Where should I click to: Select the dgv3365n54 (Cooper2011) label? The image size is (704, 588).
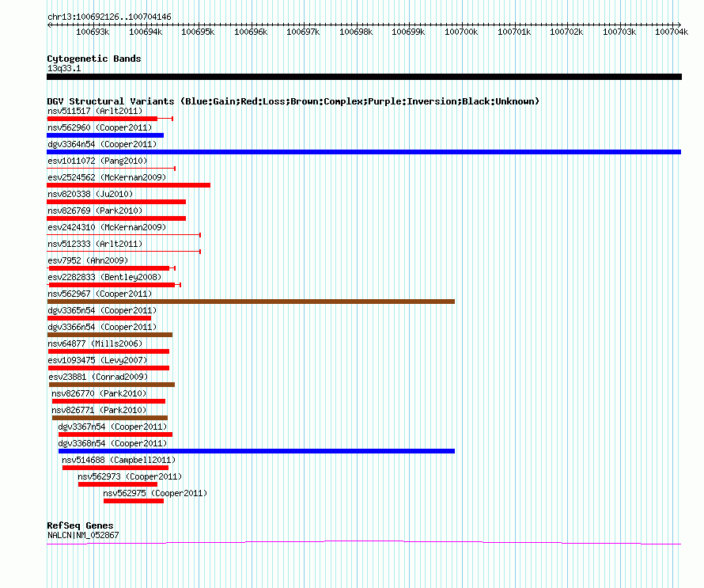coord(102,310)
